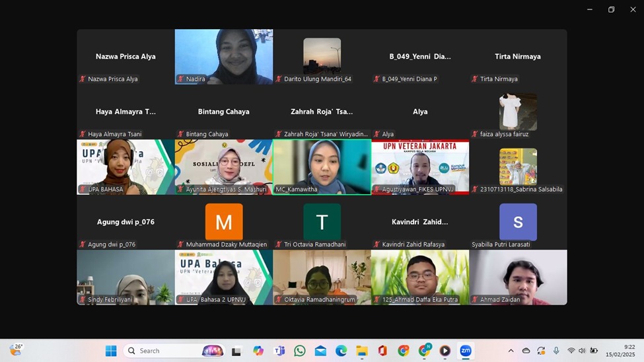
Task: Click Muhammad Dzaky Muttaqien's orange M avatar
Action: pyautogui.click(x=224, y=221)
